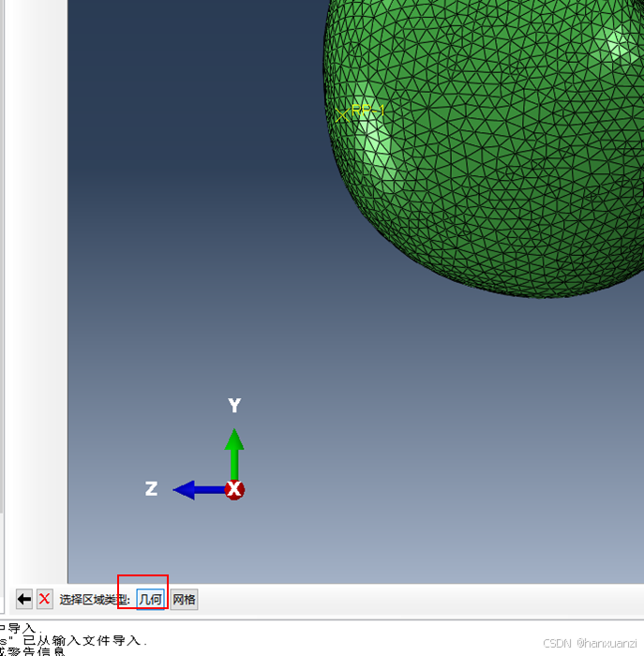
Task: Click the Z axis of the view triad
Action: [200, 490]
